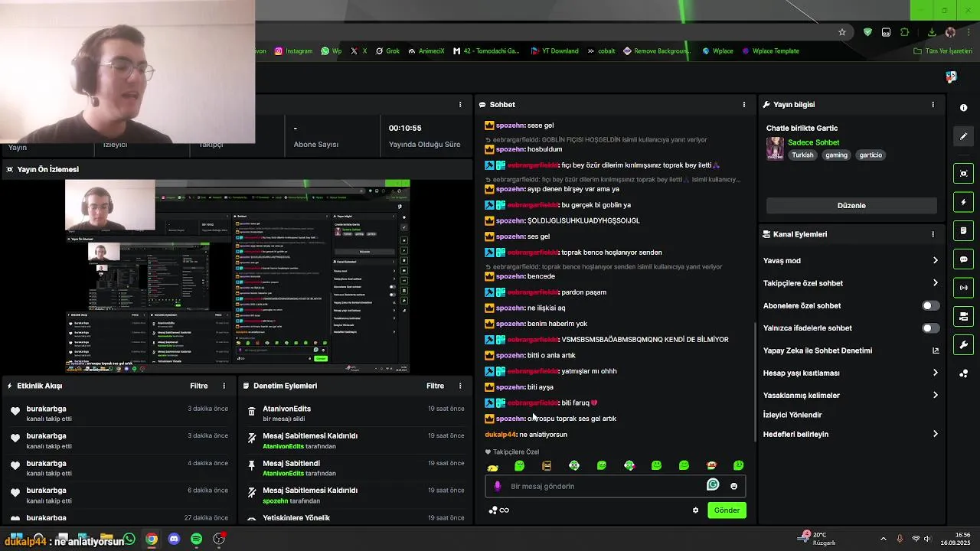Click the Grammarly icon in message box
Image resolution: width=980 pixels, height=551 pixels.
click(x=713, y=484)
